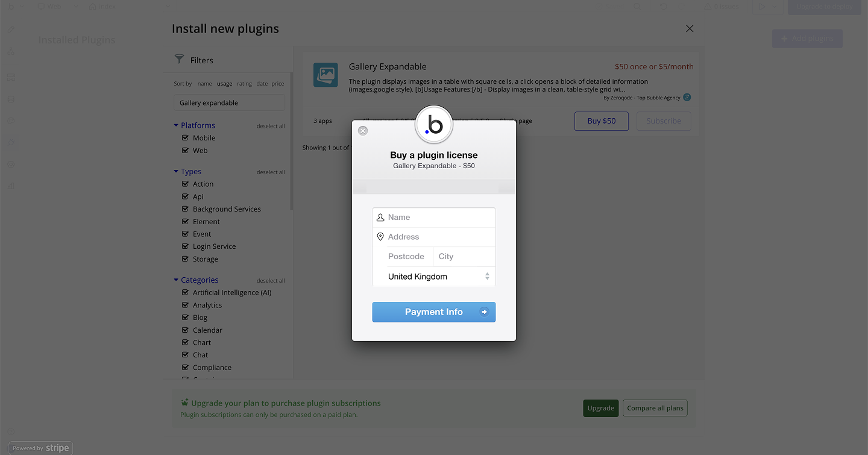The image size is (868, 455).
Task: Click the Powered by Stripe badge
Action: 41,448
